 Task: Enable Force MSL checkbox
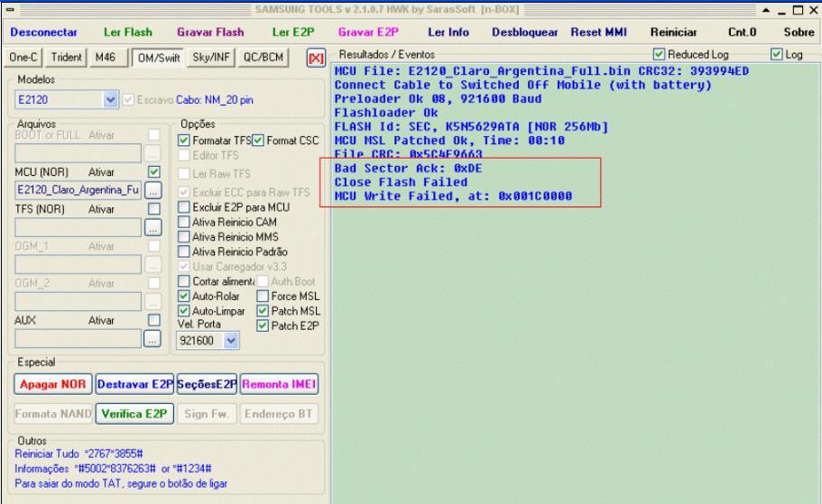(263, 296)
